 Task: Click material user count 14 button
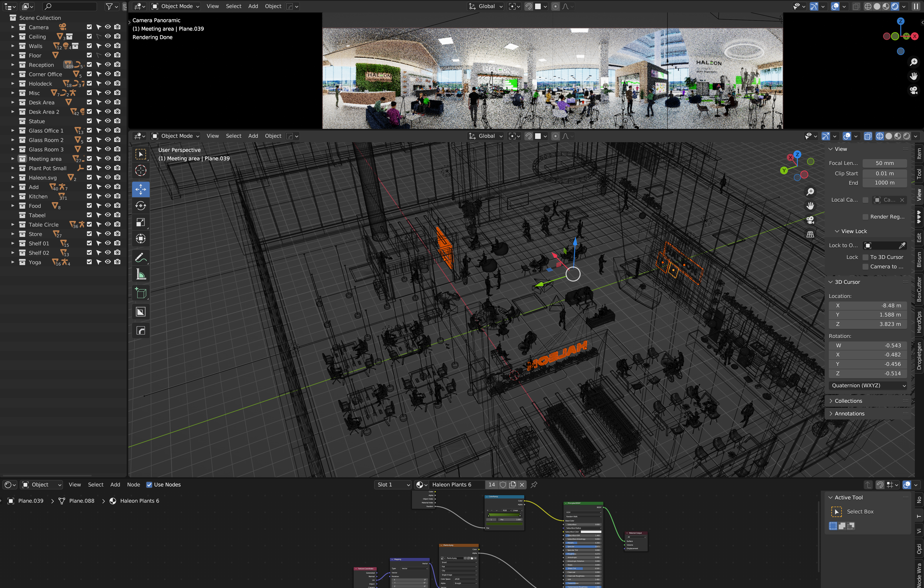[x=492, y=485]
